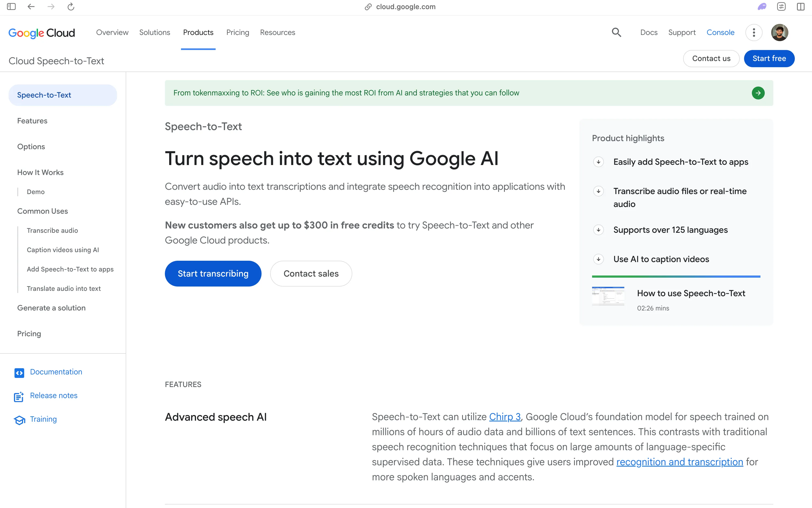Expand 'Transcribe audio files or real-time audio' arrow

pos(598,191)
